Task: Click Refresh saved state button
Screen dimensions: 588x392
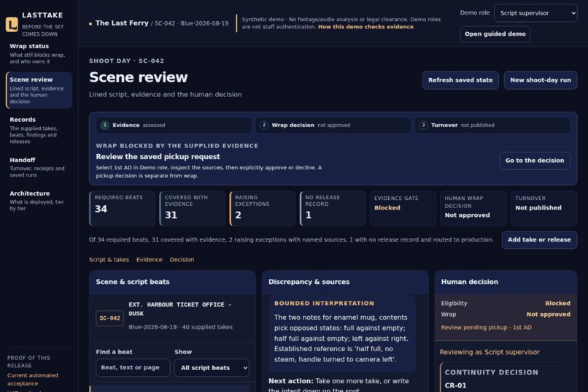Action: 460,80
